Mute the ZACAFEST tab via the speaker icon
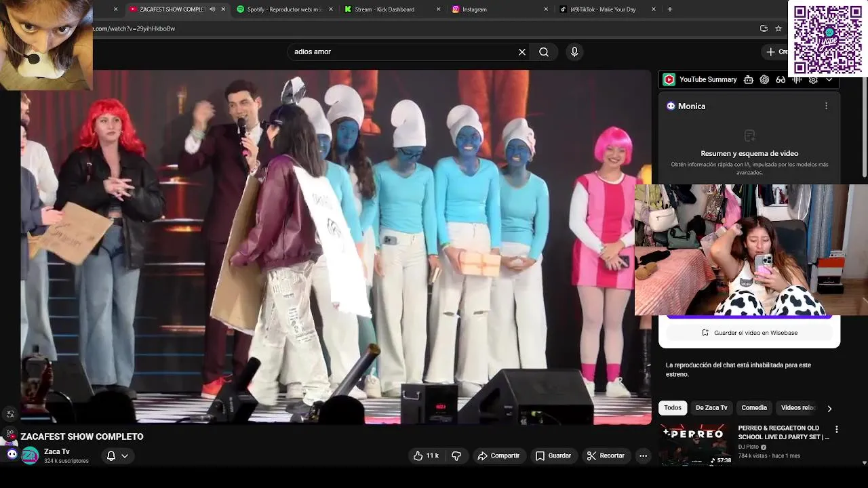Screen dimensions: 868x488 coord(212,9)
